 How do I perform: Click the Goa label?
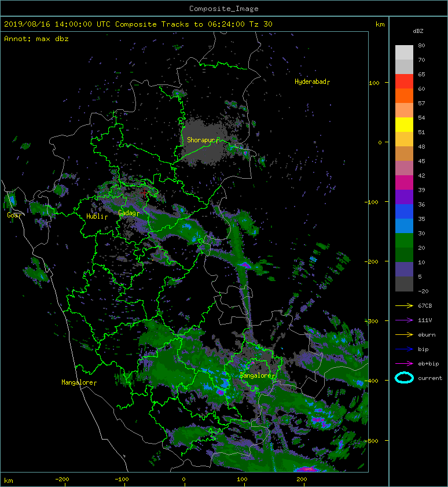click(14, 215)
